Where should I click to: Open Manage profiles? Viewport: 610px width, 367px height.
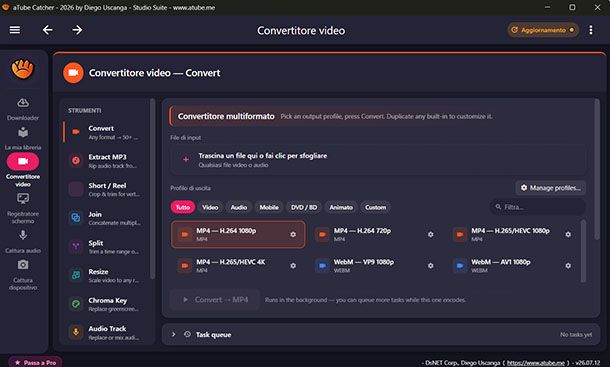551,188
